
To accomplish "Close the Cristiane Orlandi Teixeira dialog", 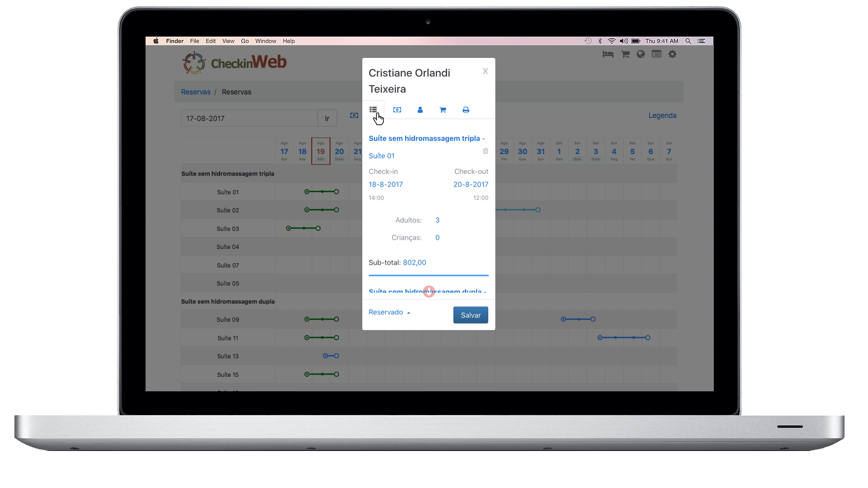I will tap(485, 71).
